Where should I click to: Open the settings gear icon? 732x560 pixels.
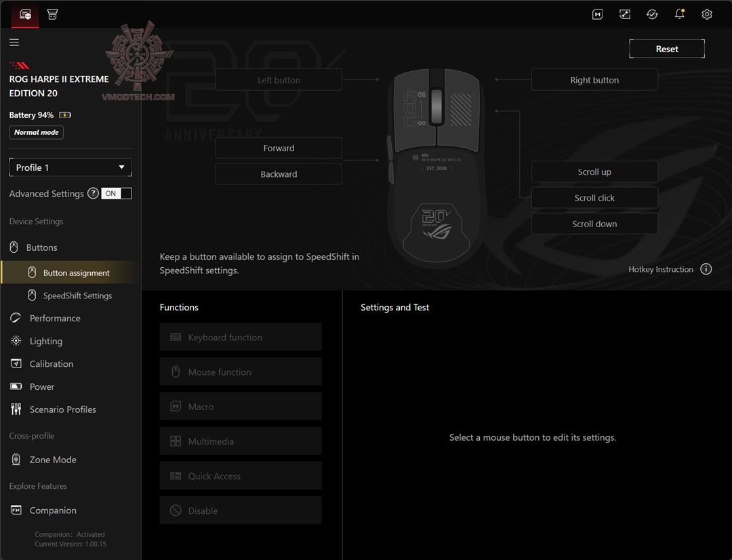[x=707, y=14]
